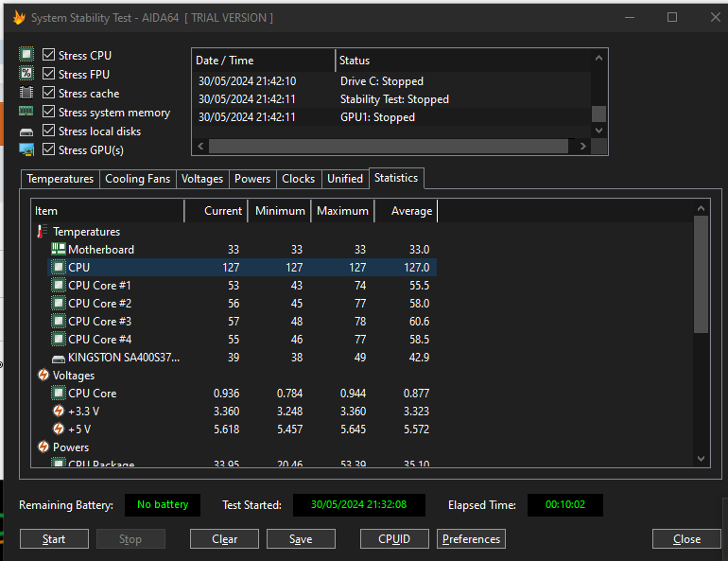Disable the Stress GPU(s) checkbox
This screenshot has width=728, height=561.
coord(48,149)
